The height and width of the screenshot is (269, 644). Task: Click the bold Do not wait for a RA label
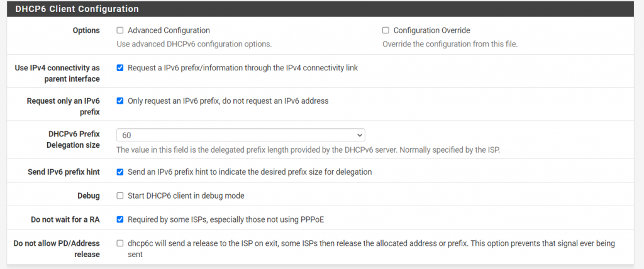65,219
